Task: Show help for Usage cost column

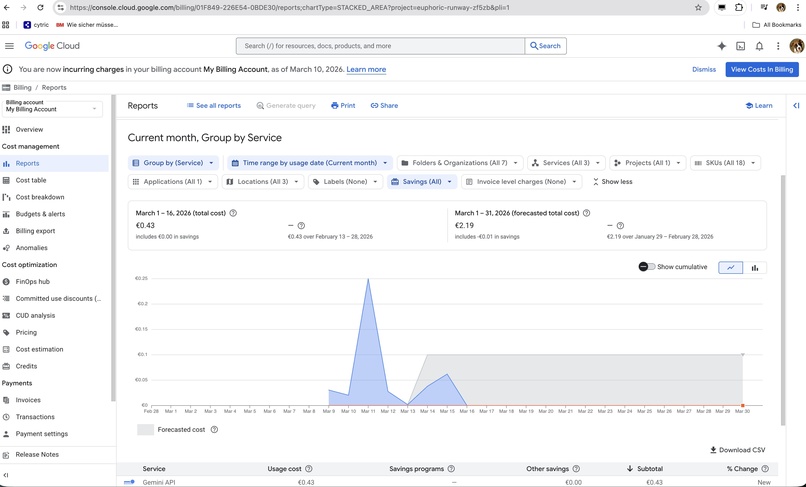Action: point(309,468)
